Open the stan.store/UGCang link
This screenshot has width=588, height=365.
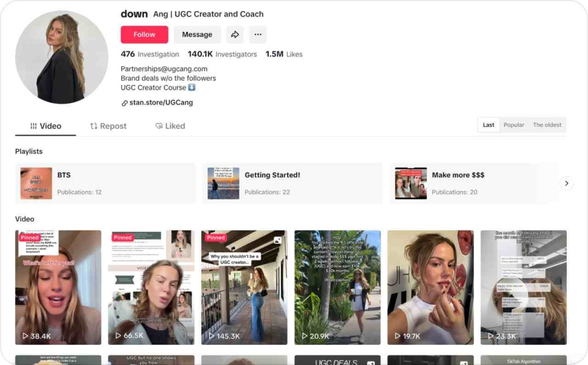pos(164,102)
